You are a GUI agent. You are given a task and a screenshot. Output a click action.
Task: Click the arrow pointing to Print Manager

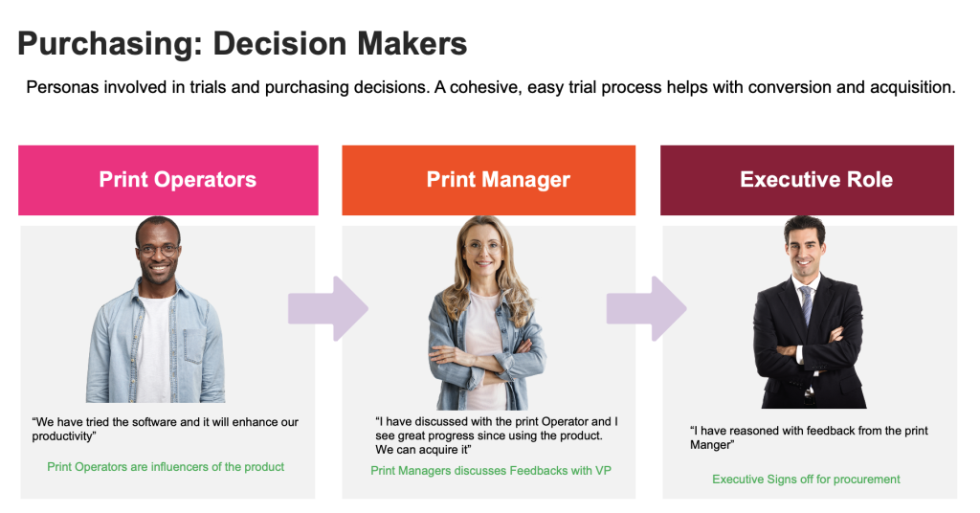327,308
